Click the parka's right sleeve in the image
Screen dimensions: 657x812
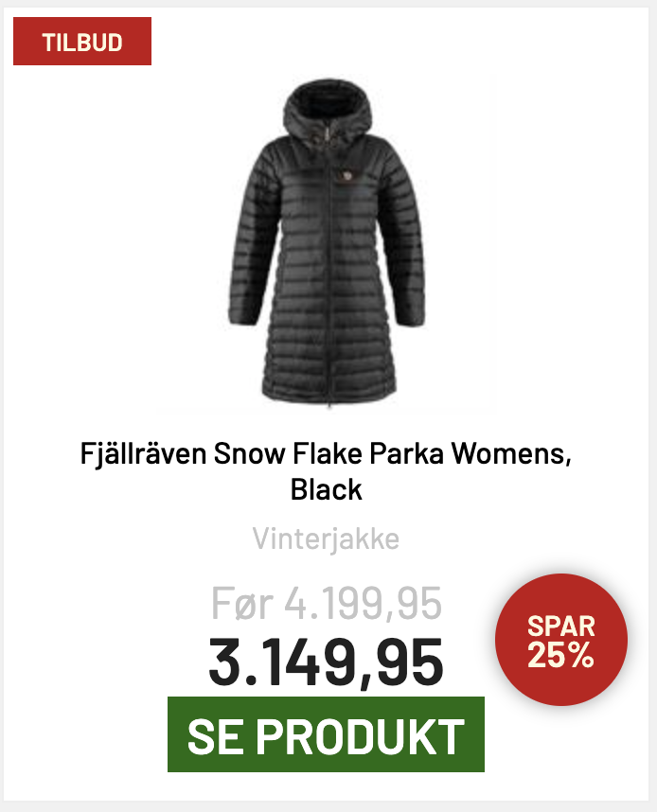tap(405, 238)
